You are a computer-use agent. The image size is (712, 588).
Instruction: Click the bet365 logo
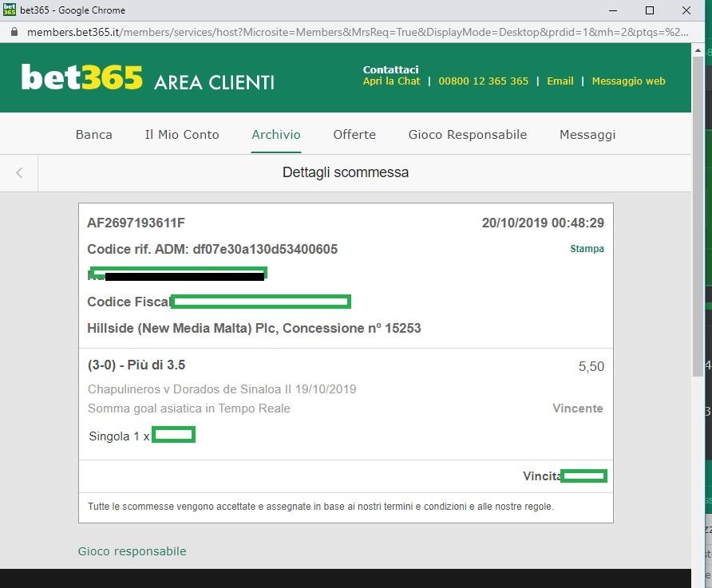coord(81,77)
